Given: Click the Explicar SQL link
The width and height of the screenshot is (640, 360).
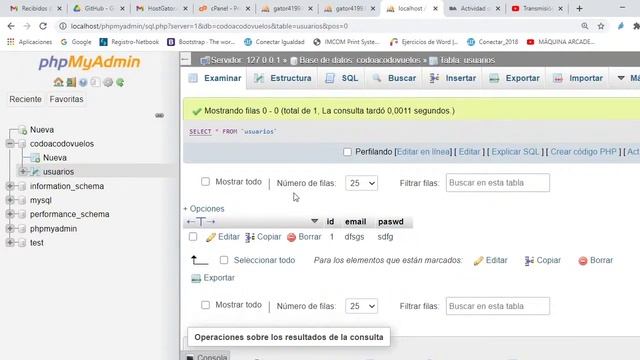Looking at the screenshot, I should [x=515, y=152].
